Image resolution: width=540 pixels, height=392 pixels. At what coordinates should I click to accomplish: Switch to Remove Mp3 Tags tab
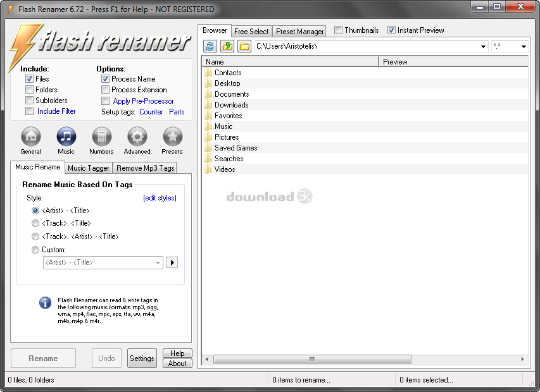[x=146, y=168]
